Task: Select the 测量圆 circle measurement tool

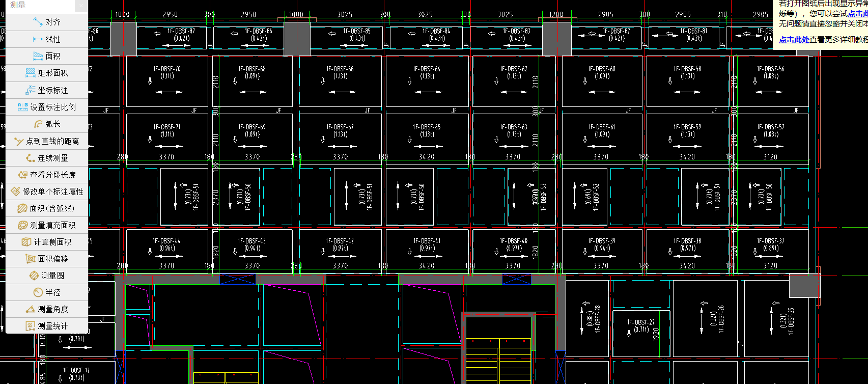Action: [x=47, y=276]
